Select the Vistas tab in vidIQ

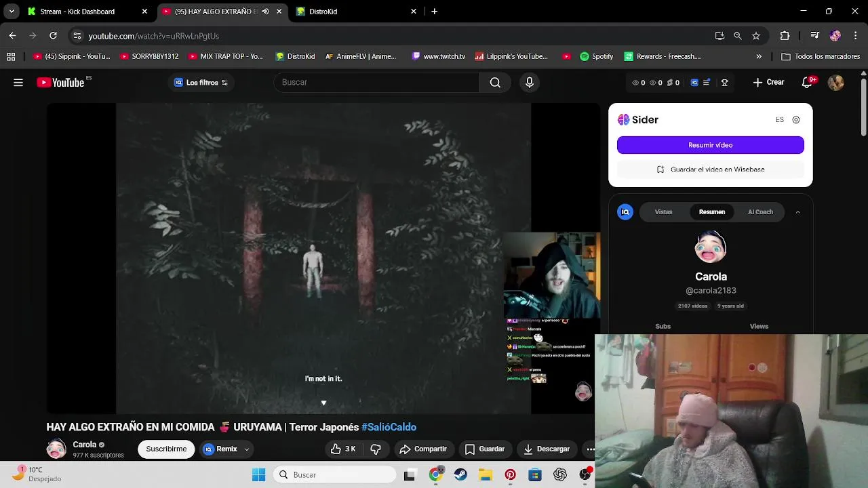tap(663, 212)
